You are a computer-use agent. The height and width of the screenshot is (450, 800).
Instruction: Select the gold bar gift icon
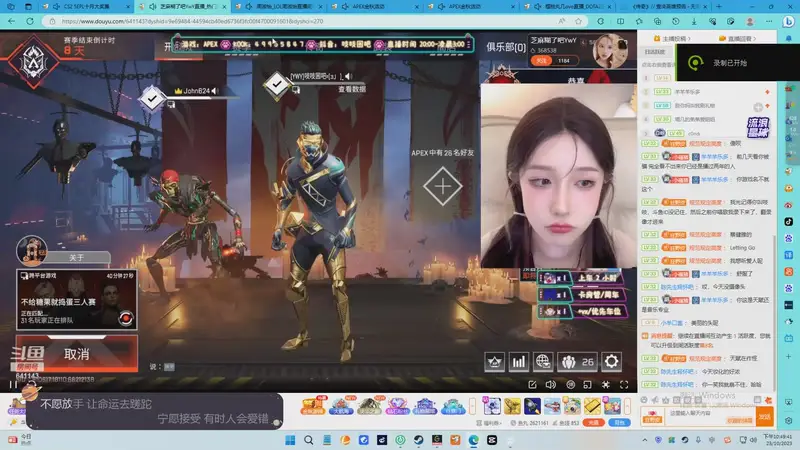[592, 406]
